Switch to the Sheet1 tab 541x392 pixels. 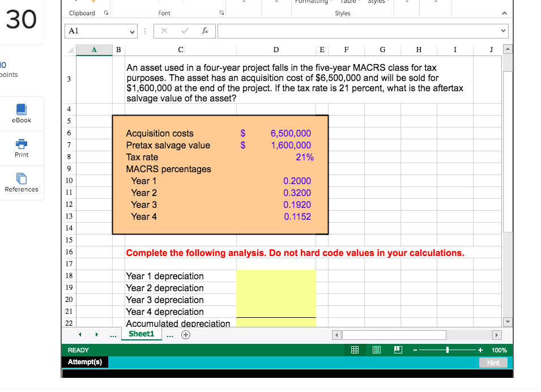point(141,334)
